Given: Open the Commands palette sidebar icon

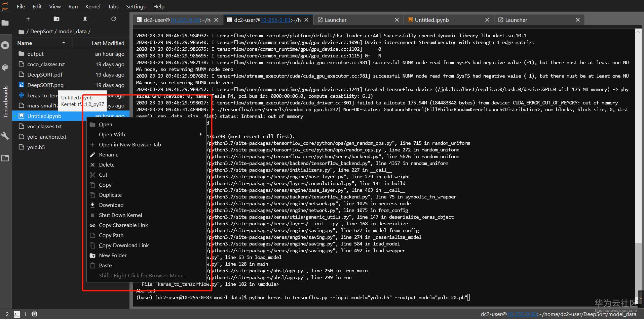Looking at the screenshot, I should pos(5,67).
